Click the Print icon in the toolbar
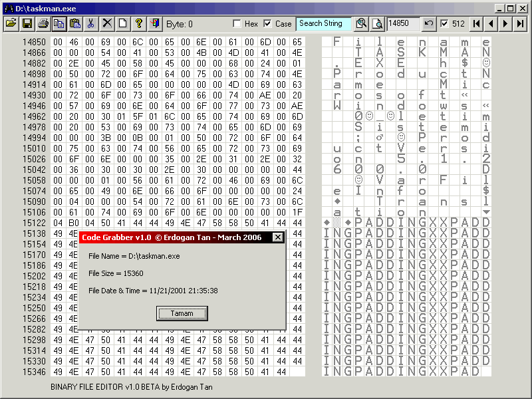532x399 pixels. pos(43,23)
